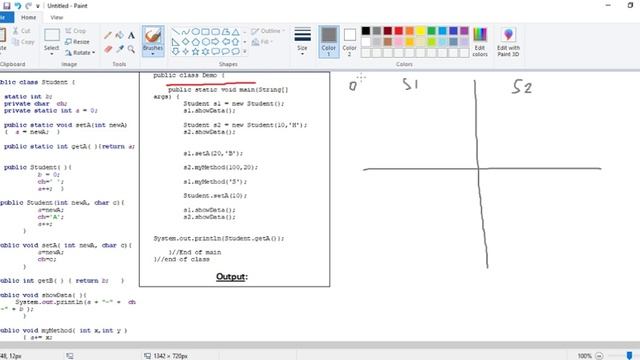
Task: Choose the Polygon shape
Action: pyautogui.click(x=226, y=32)
